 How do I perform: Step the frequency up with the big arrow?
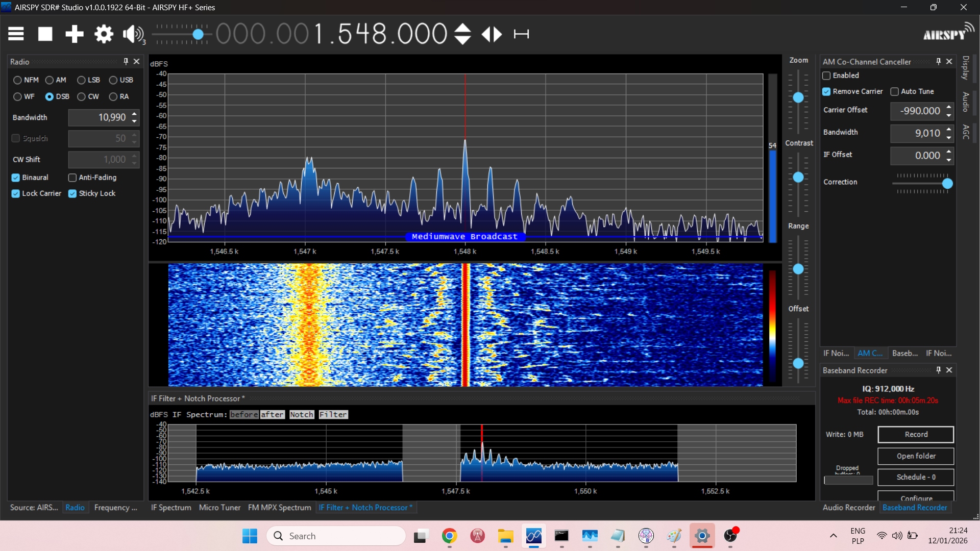462,28
